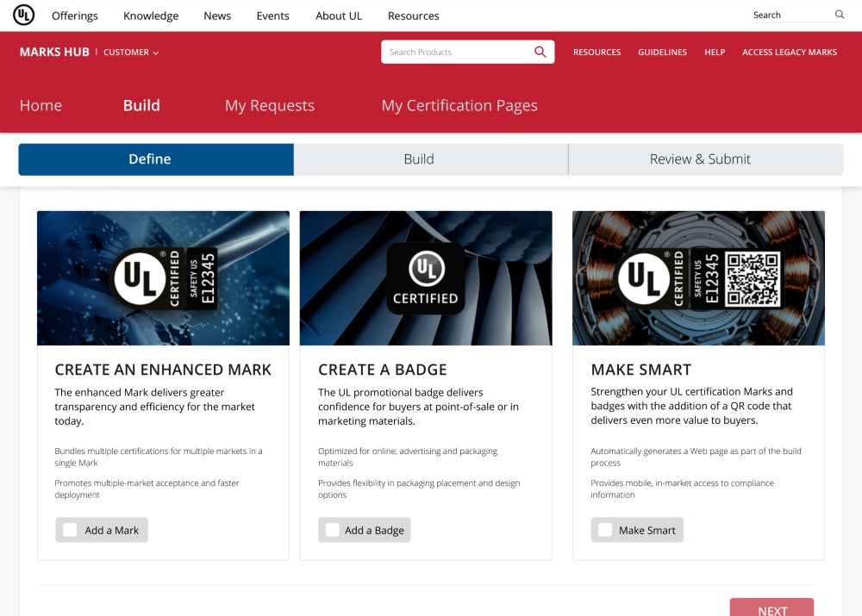Click the NEXT button
The image size is (862, 616).
click(771, 607)
